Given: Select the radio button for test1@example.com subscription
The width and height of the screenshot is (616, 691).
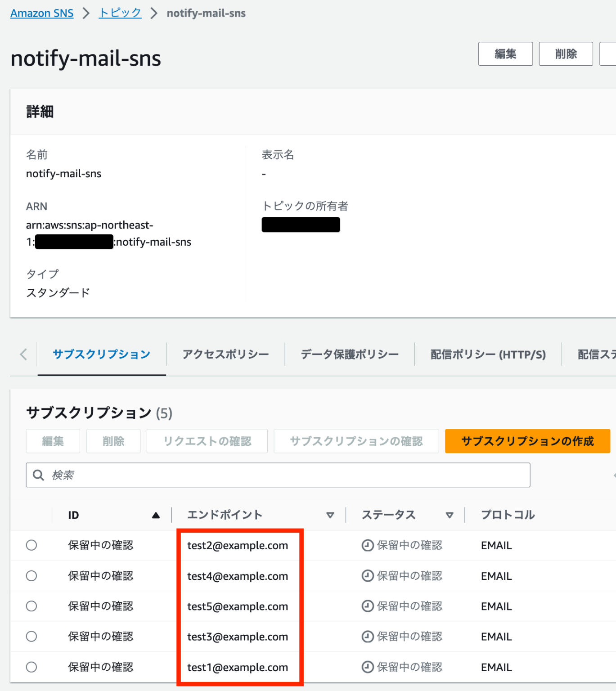Looking at the screenshot, I should [31, 667].
